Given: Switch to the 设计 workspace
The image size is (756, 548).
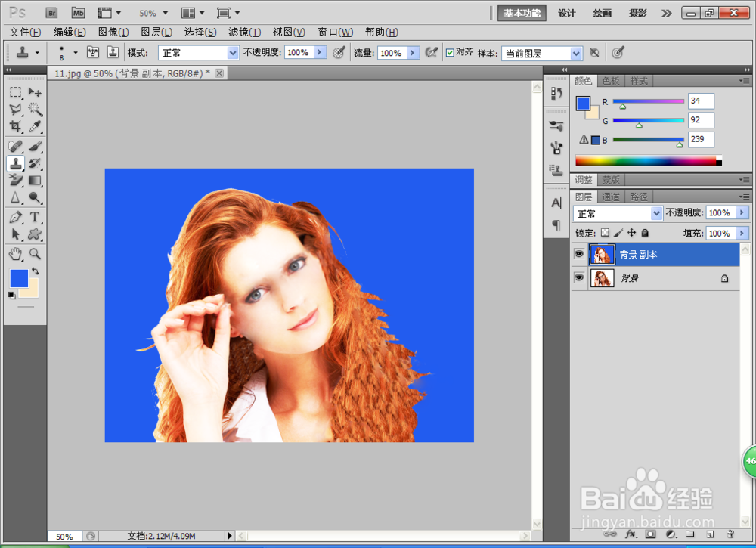Looking at the screenshot, I should (567, 13).
